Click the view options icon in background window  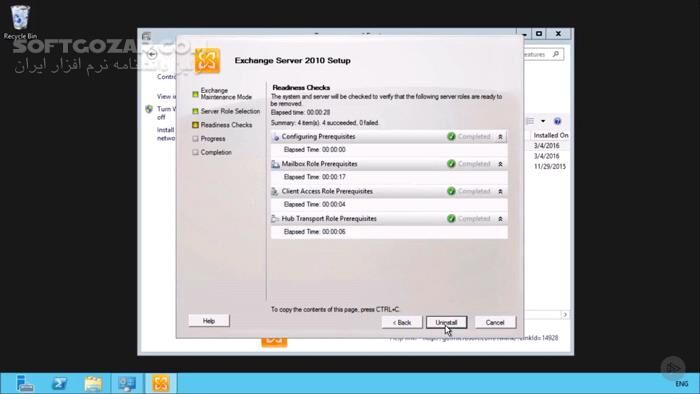(x=530, y=121)
